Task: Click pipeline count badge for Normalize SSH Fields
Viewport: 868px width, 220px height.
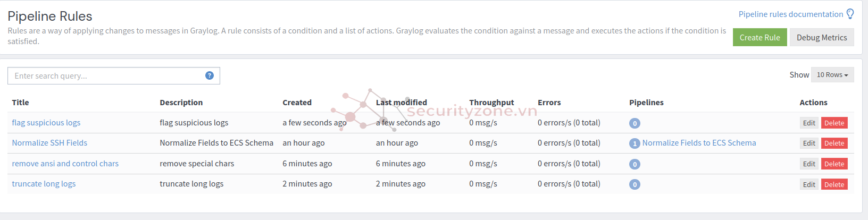Action: [x=635, y=143]
